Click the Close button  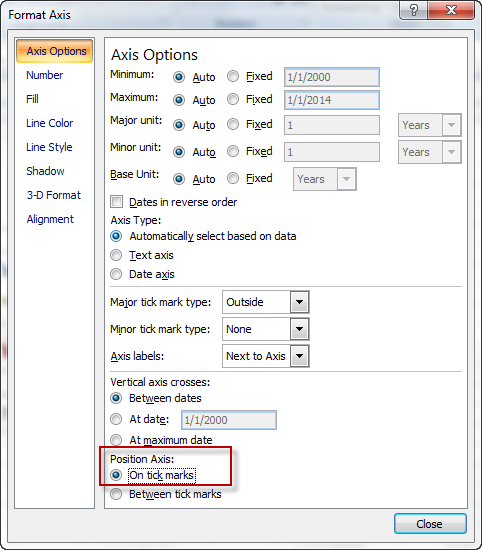430,524
